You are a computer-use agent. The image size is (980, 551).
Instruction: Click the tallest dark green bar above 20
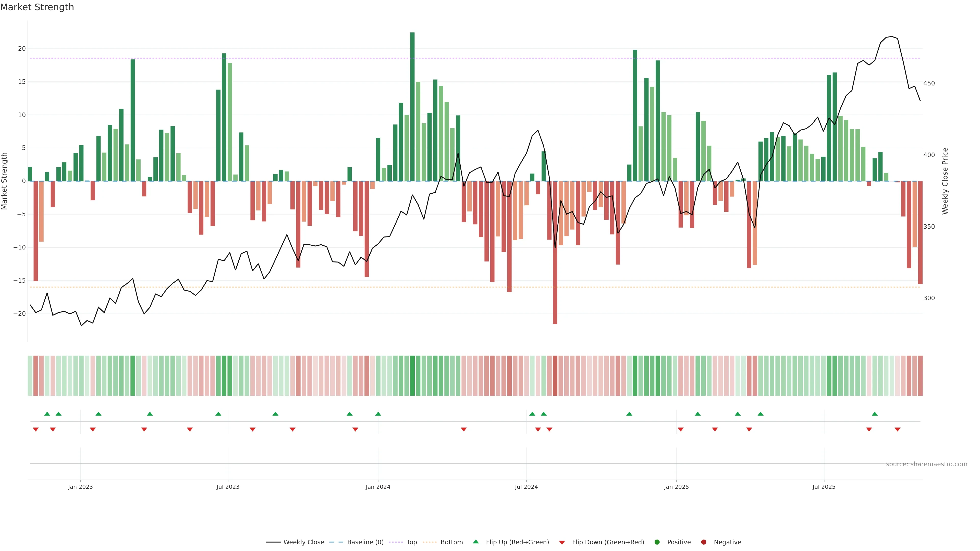(412, 106)
